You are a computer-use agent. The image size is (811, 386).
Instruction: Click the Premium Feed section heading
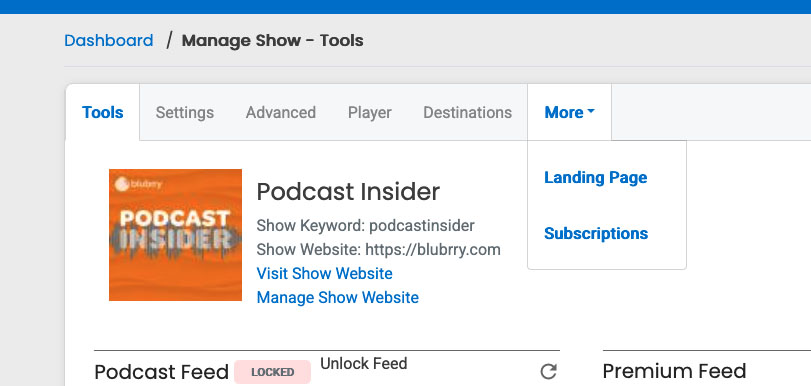pyautogui.click(x=674, y=372)
